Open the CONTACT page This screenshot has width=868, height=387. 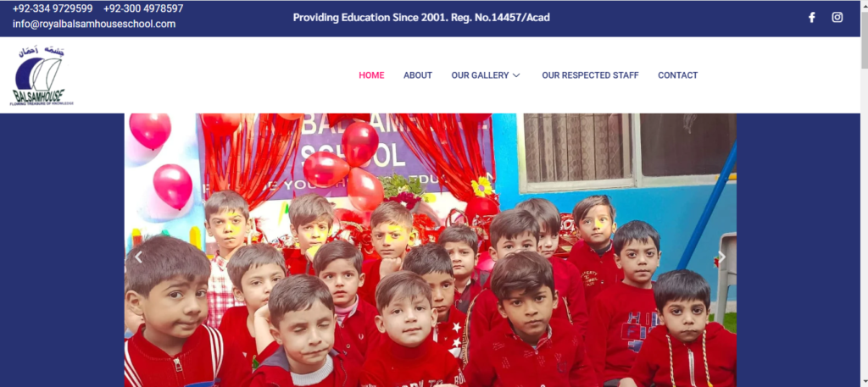tap(677, 75)
